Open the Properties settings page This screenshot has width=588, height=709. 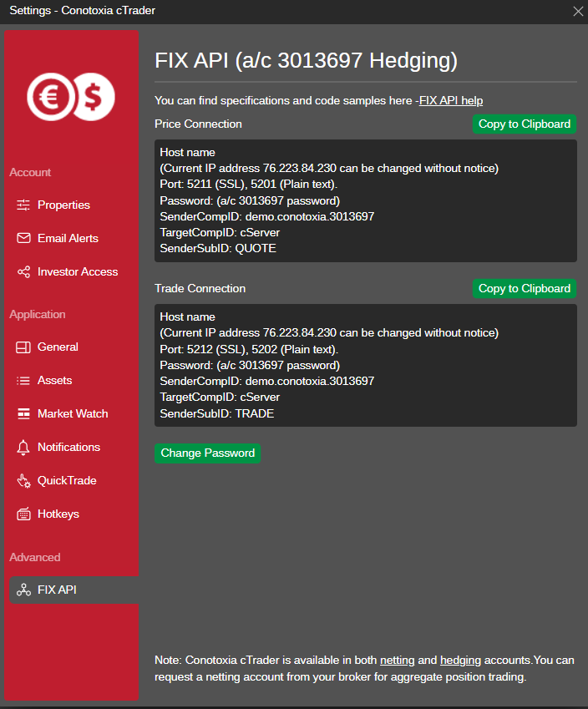[63, 205]
